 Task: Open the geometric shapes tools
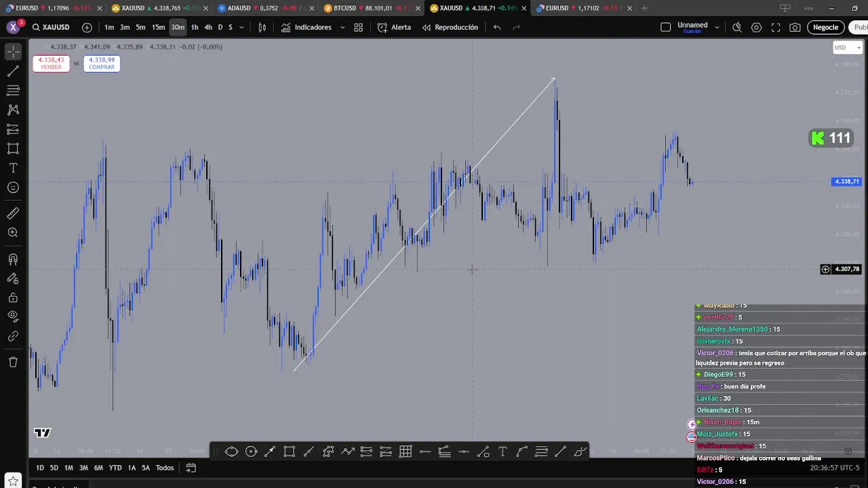pos(13,148)
